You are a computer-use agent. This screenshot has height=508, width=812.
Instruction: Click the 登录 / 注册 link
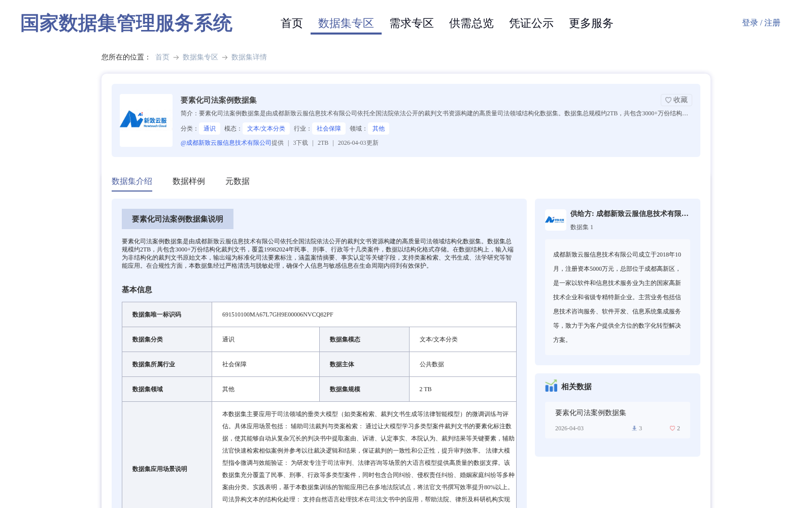coord(761,23)
